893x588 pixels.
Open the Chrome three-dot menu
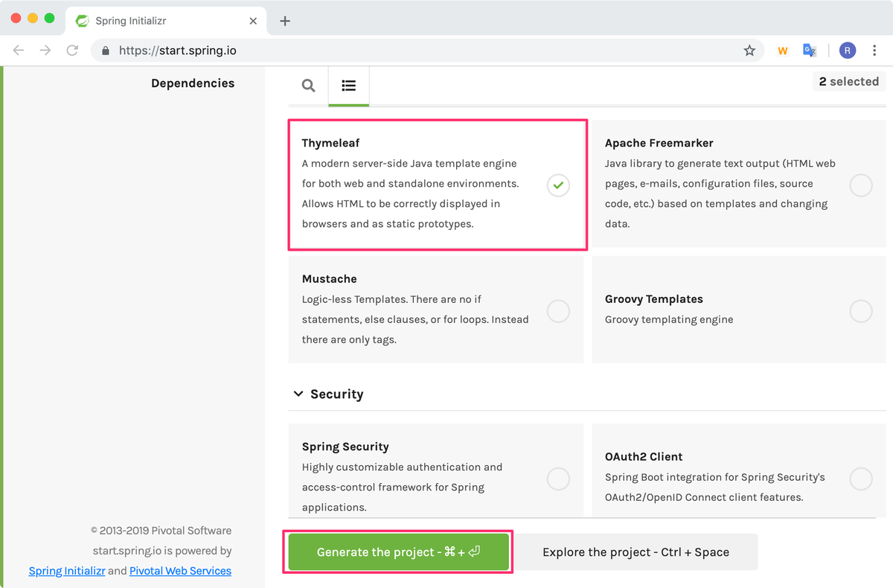pyautogui.click(x=875, y=51)
